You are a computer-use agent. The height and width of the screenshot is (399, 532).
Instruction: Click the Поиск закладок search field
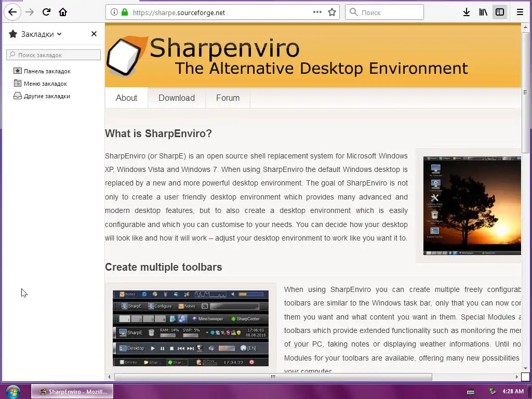tap(54, 55)
